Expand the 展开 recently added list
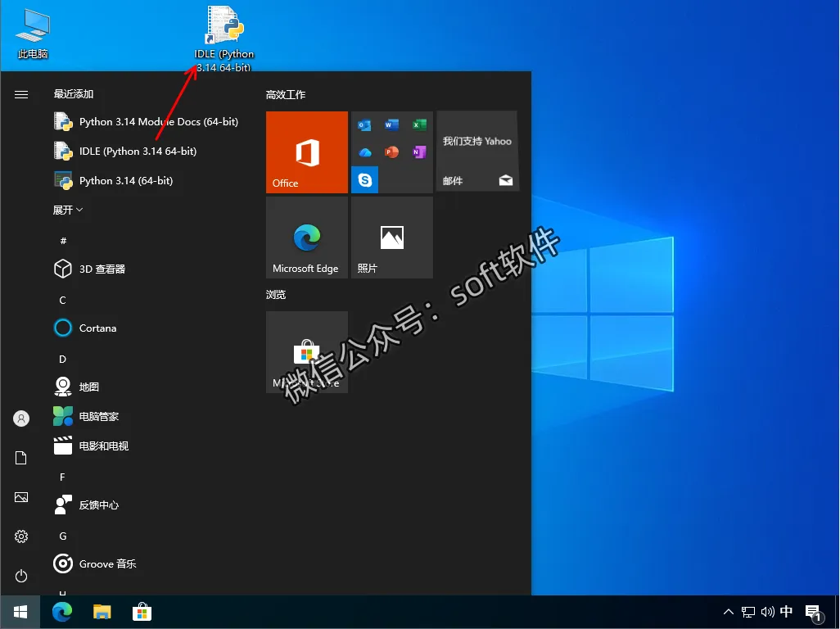 coord(67,210)
